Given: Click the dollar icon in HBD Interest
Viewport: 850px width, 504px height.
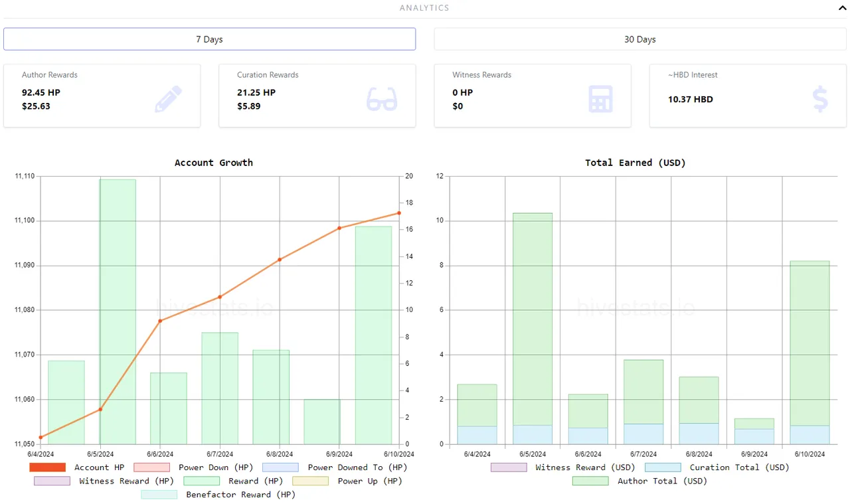Looking at the screenshot, I should 820,99.
